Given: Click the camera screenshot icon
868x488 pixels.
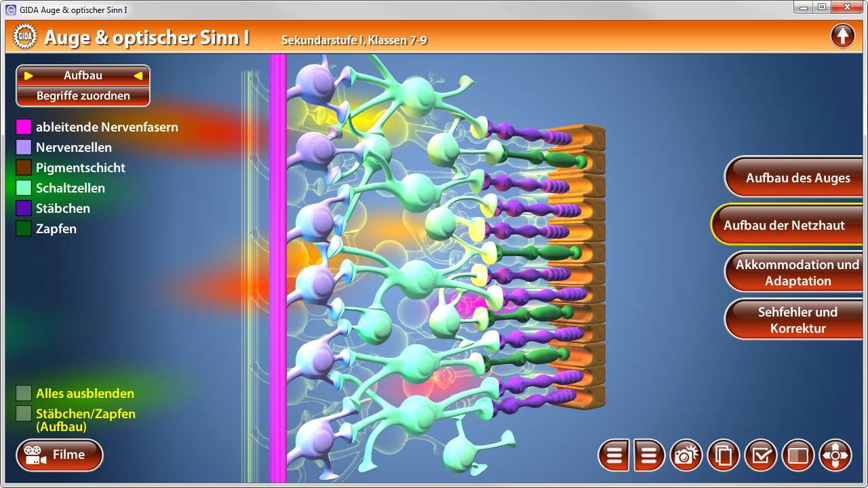Looking at the screenshot, I should (x=686, y=455).
